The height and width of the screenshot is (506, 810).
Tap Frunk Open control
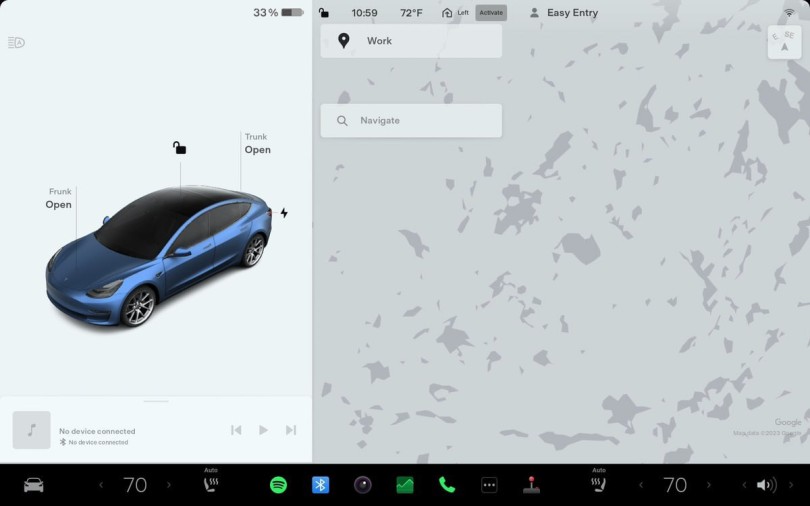click(58, 199)
